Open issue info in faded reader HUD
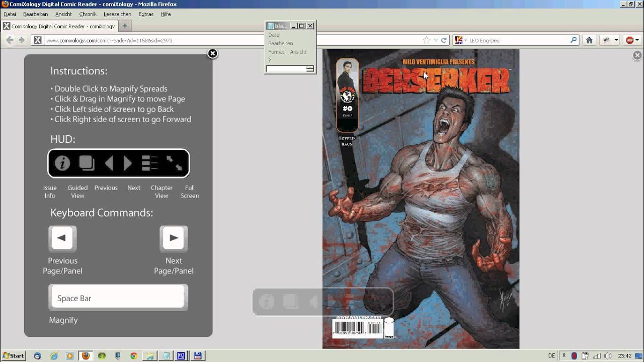Screen dimensions: 644x362 (266, 302)
